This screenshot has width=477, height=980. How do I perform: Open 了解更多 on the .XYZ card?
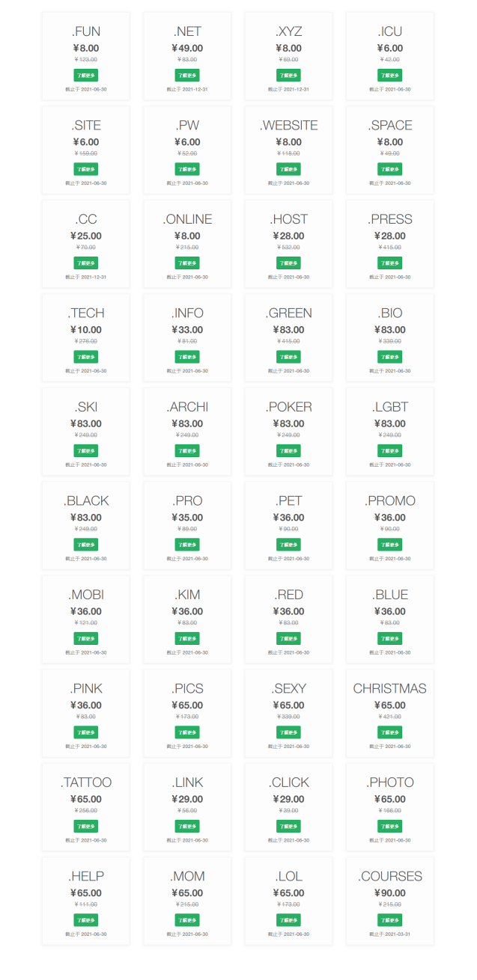tap(288, 75)
